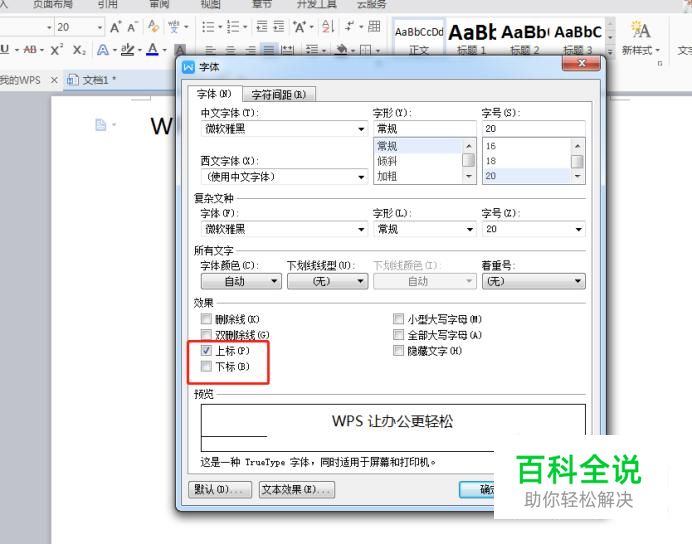Screen dimensions: 692x544
Task: Apply bullet list from the ribbon
Action: 208,27
